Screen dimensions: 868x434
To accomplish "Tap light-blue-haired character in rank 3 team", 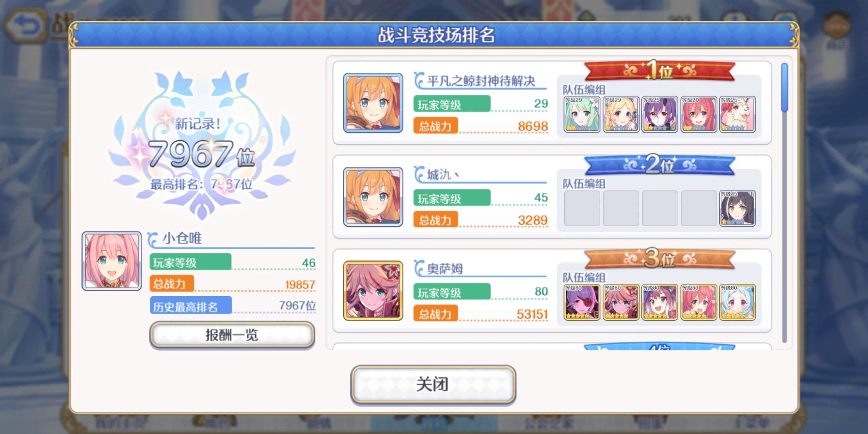I will click(x=737, y=302).
